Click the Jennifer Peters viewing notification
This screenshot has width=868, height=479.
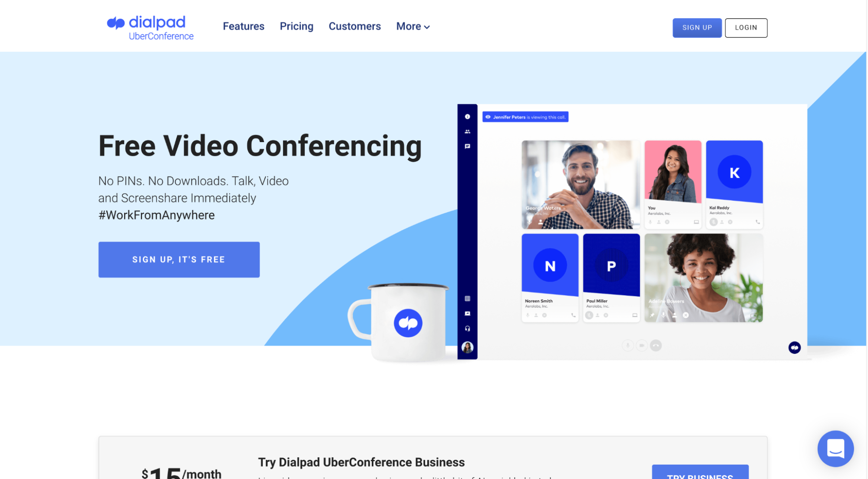pos(525,117)
